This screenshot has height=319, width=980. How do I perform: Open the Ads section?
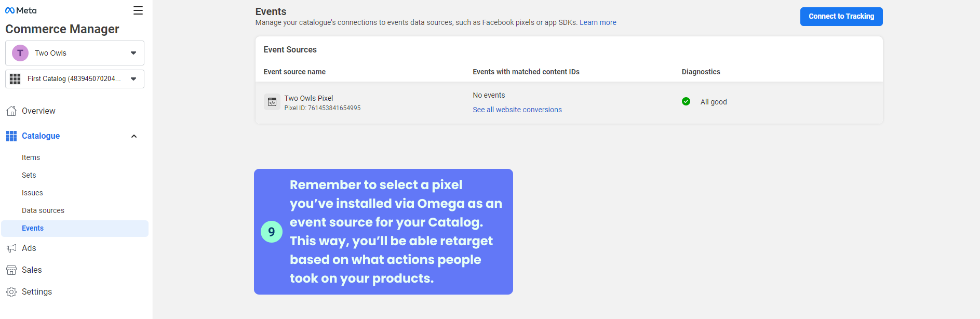coord(29,248)
